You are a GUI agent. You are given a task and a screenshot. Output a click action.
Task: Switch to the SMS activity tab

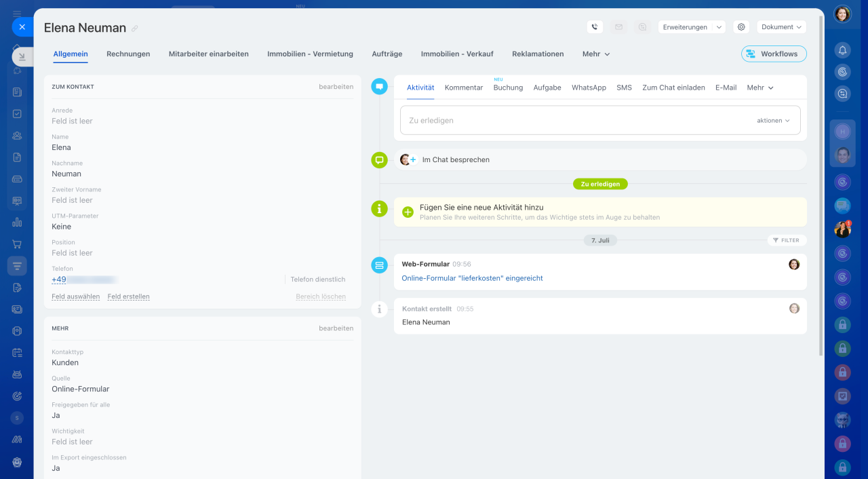tap(624, 88)
